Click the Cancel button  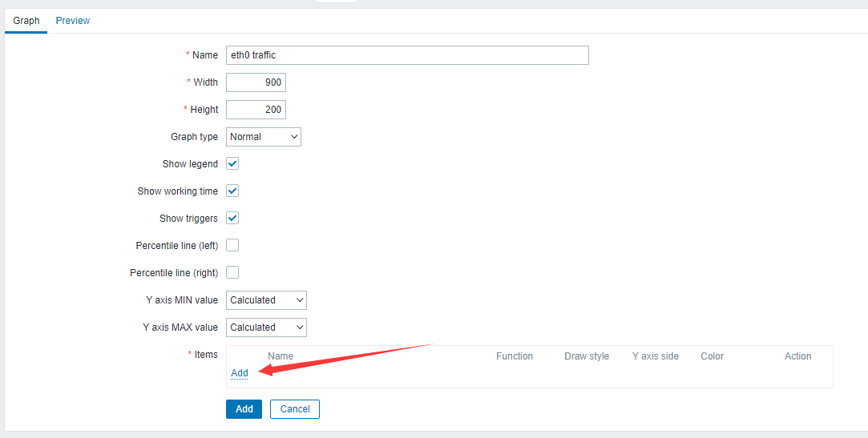click(295, 409)
